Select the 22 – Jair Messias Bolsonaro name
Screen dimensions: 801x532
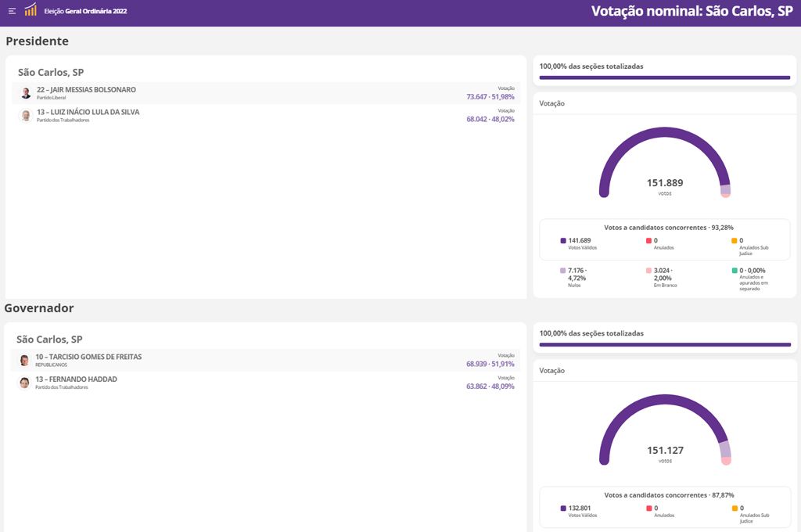(x=86, y=90)
